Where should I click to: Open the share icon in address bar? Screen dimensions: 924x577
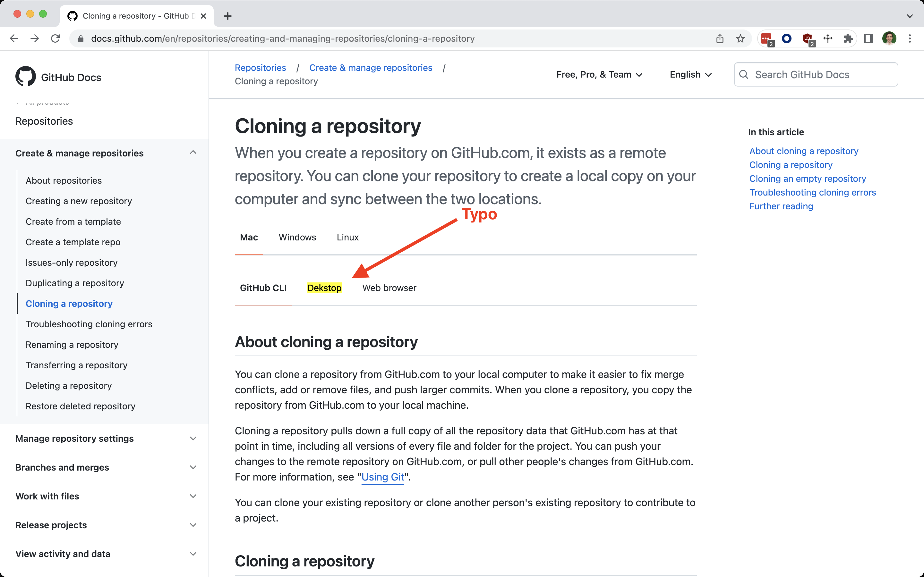pos(720,38)
